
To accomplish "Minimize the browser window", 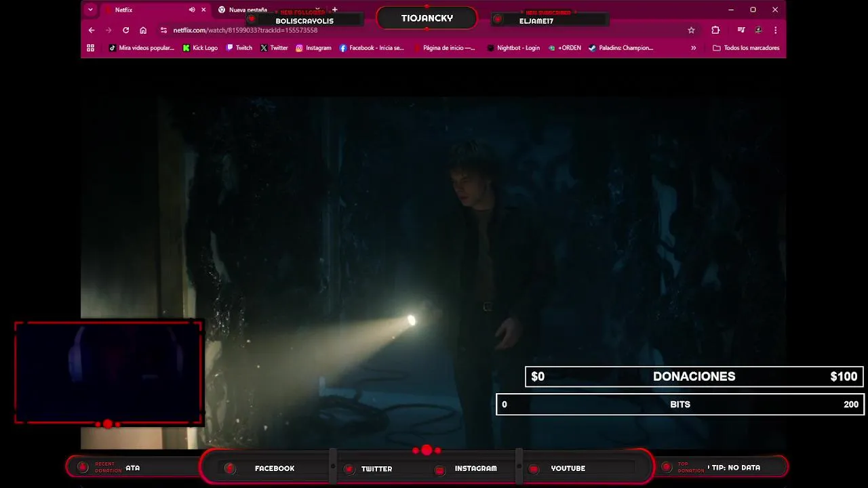I will (x=731, y=9).
